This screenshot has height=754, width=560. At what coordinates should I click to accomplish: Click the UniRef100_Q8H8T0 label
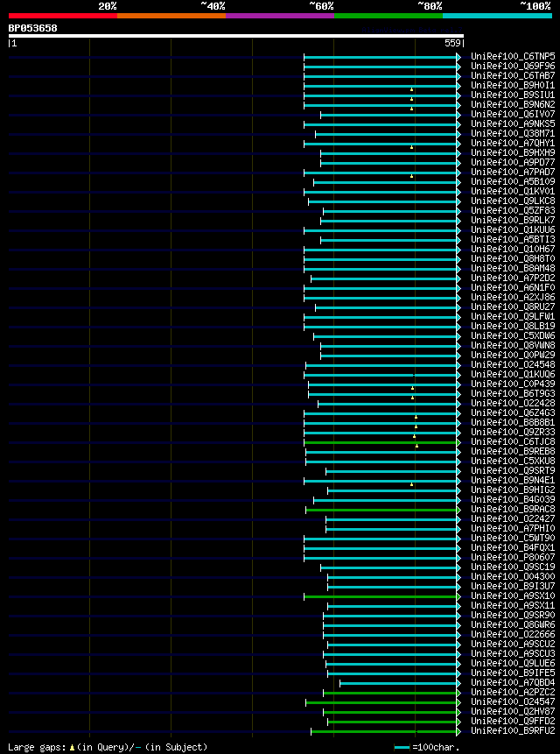pos(513,258)
